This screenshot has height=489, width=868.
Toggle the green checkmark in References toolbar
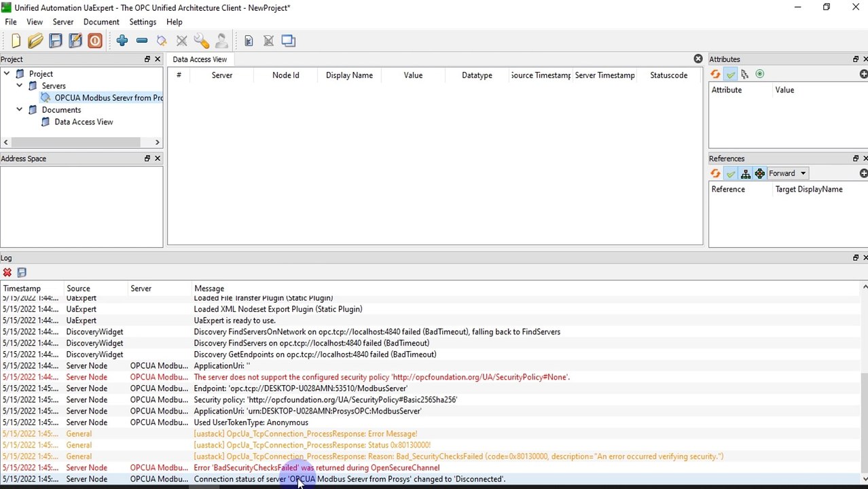coord(730,173)
